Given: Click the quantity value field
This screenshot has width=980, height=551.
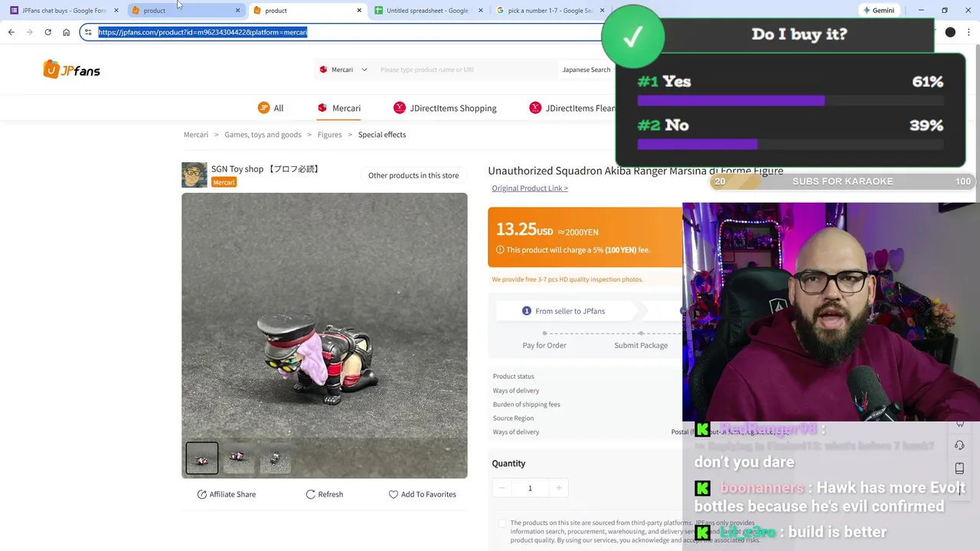Looking at the screenshot, I should click(530, 488).
